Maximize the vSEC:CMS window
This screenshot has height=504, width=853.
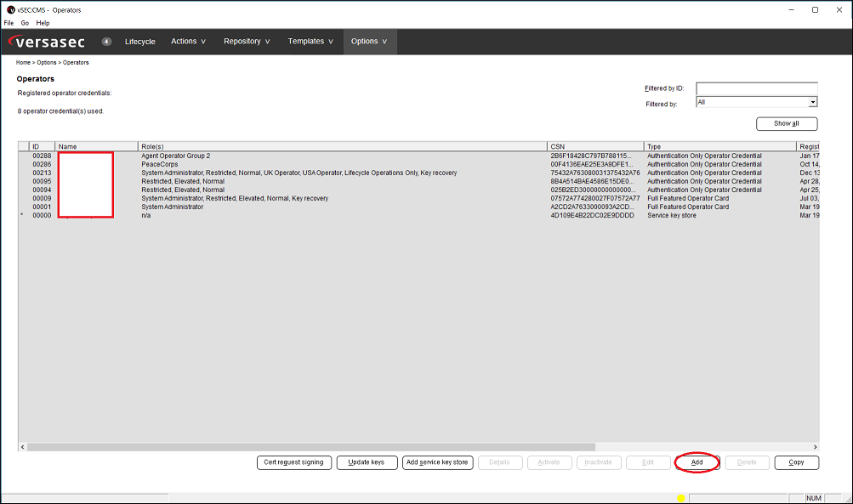point(815,10)
